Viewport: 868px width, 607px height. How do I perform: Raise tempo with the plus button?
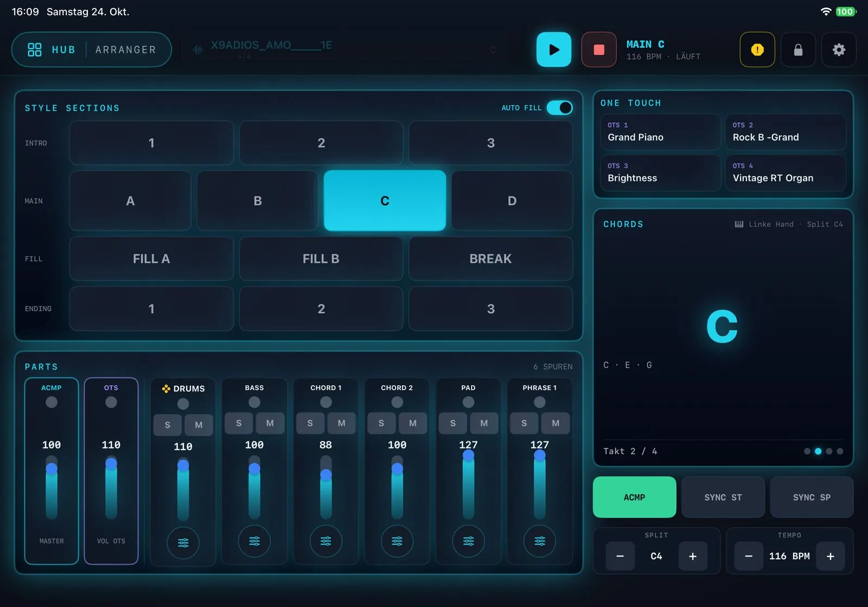[x=831, y=556]
